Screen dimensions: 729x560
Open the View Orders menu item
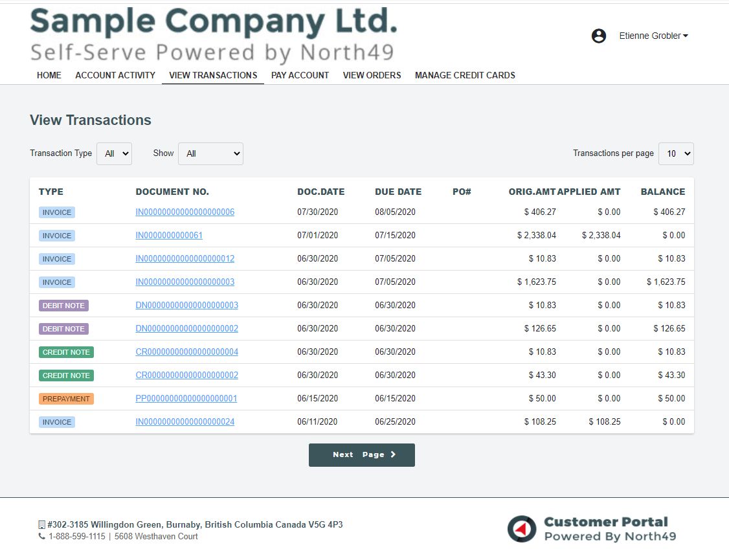(372, 75)
